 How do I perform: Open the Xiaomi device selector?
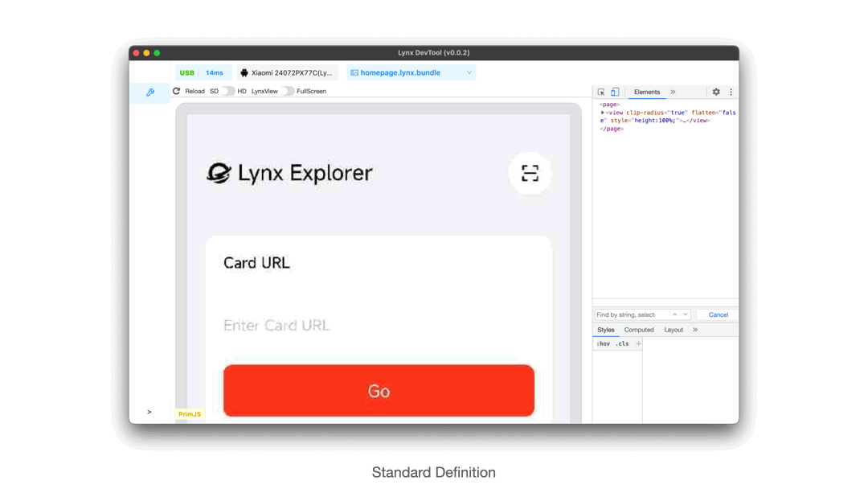(287, 72)
